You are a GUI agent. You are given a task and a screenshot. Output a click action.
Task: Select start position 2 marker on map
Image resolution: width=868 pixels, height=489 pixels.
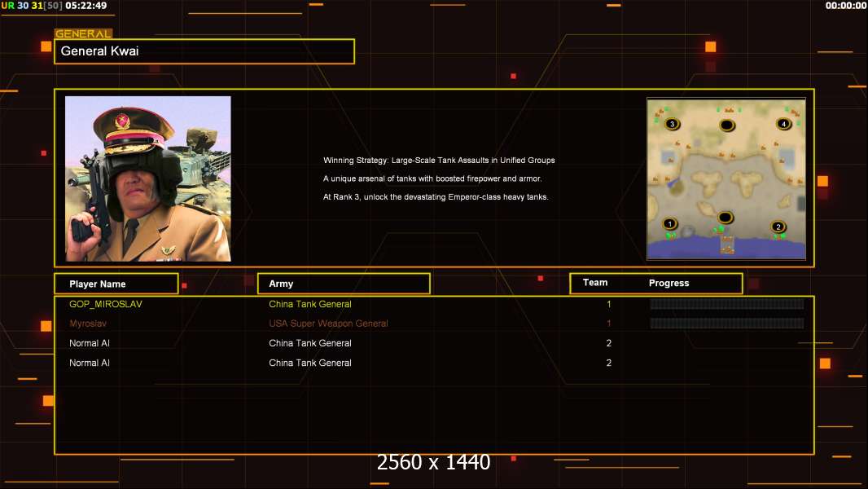click(778, 227)
